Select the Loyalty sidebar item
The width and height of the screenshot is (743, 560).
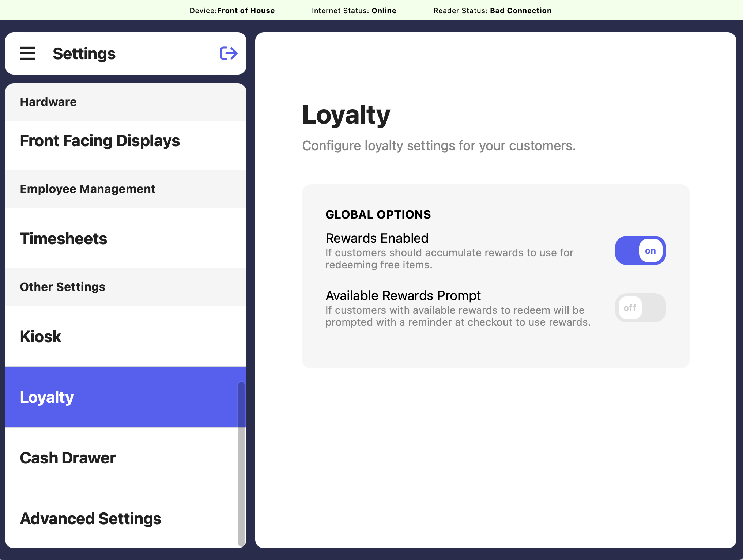[47, 397]
